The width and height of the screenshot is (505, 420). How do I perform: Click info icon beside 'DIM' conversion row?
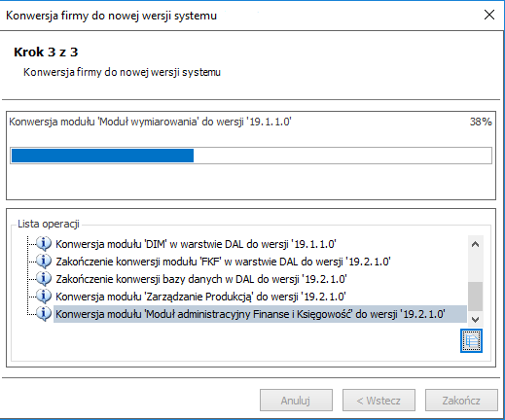pyautogui.click(x=44, y=243)
